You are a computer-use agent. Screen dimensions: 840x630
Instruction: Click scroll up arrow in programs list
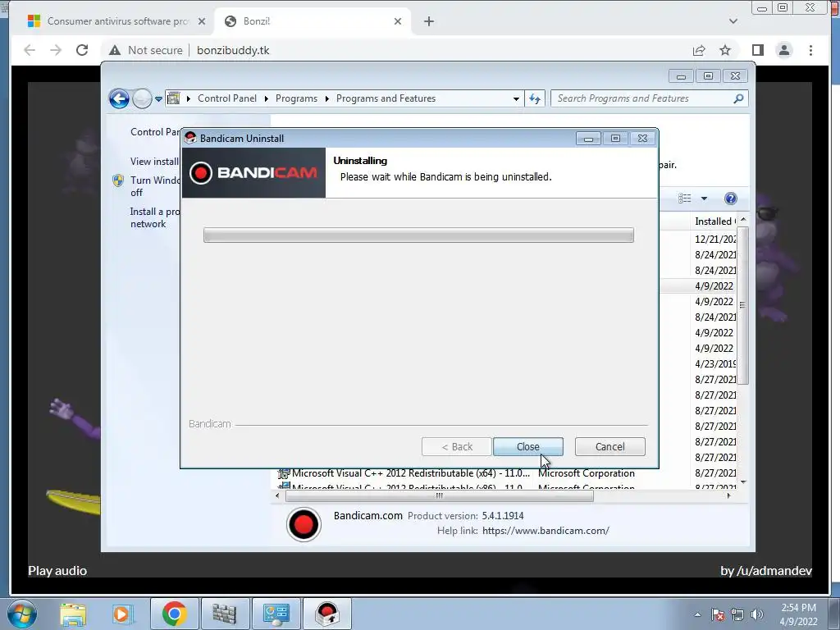(x=743, y=220)
